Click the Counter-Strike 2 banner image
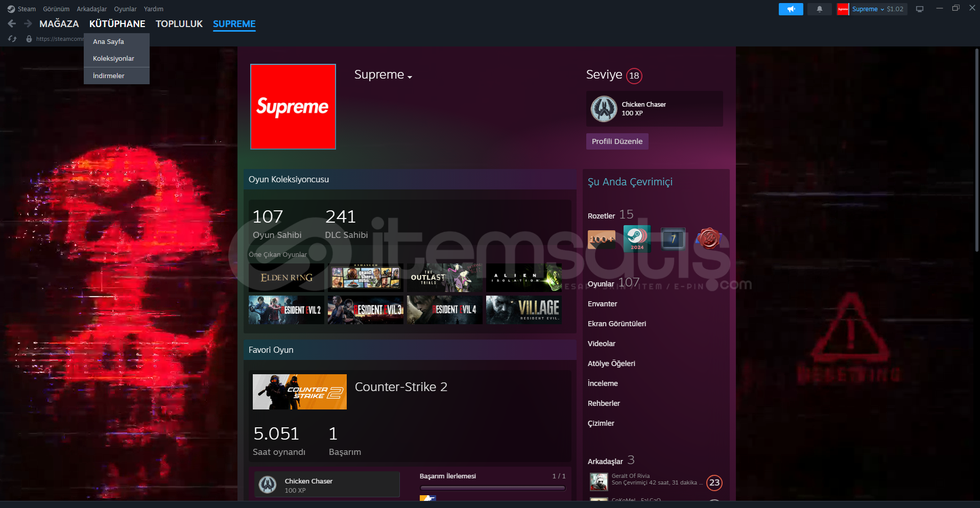This screenshot has height=508, width=980. [x=300, y=392]
